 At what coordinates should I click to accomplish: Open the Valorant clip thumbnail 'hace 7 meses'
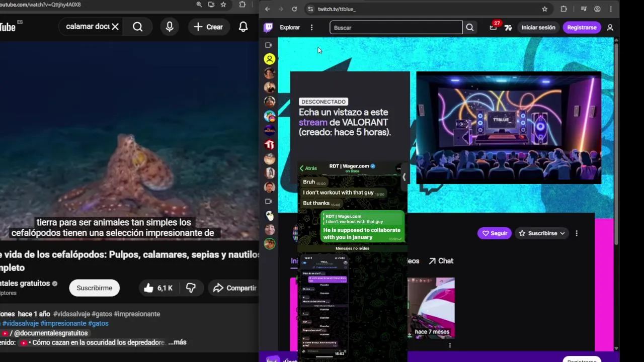(x=431, y=307)
